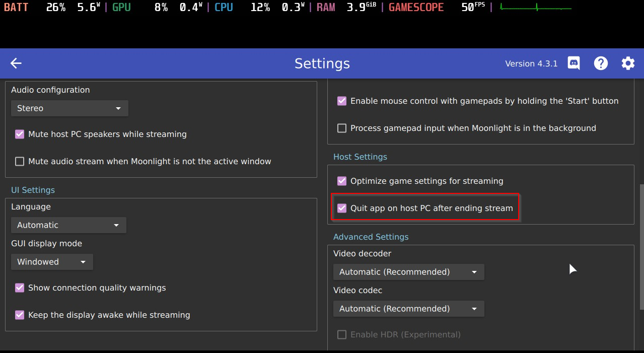
Task: Open the GUI display mode dropdown
Action: 52,262
